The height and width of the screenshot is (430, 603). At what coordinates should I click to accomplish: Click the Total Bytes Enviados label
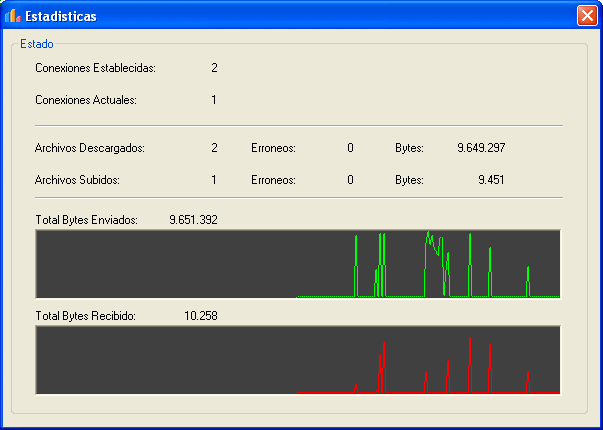[86, 218]
